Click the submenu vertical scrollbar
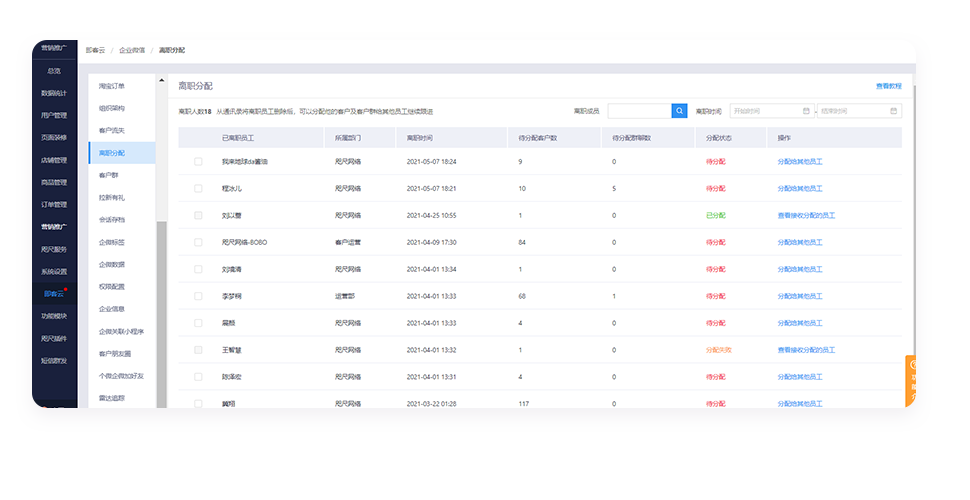 coord(161,300)
